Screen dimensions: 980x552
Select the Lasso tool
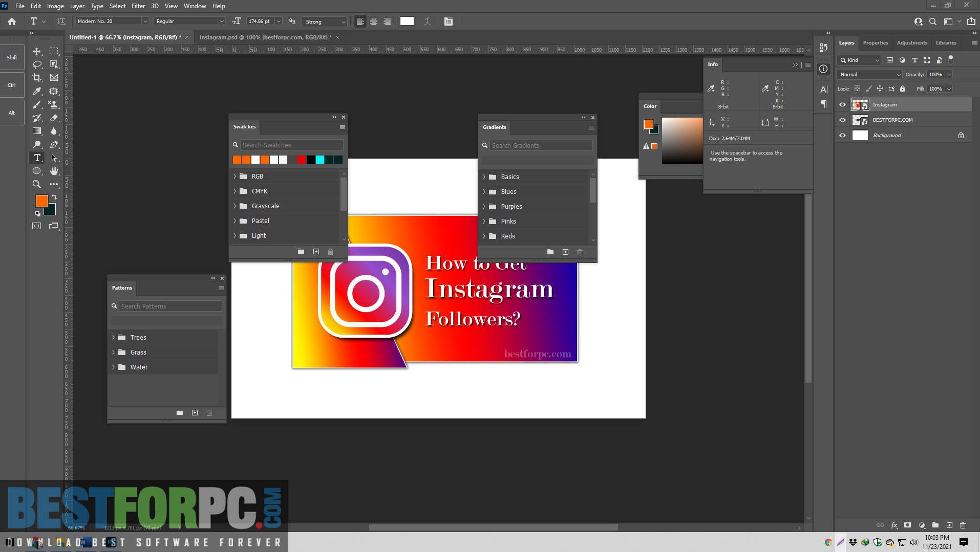pos(37,64)
